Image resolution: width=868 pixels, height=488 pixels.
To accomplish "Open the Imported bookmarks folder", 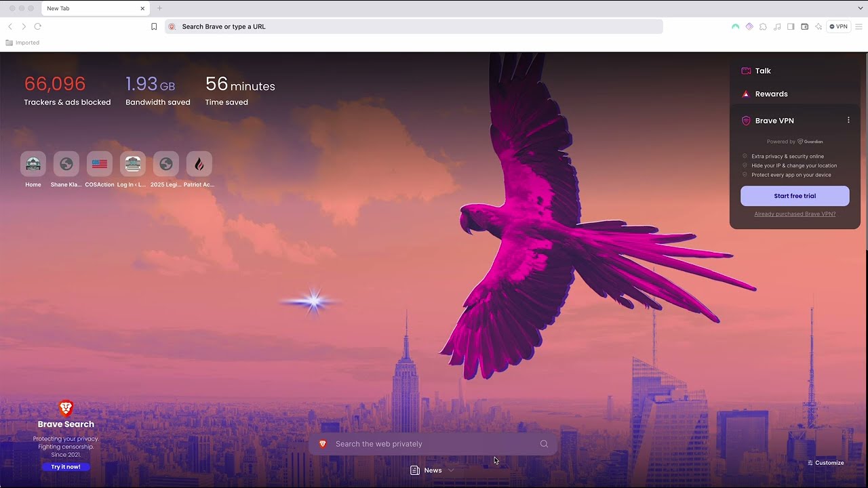I will tap(22, 43).
